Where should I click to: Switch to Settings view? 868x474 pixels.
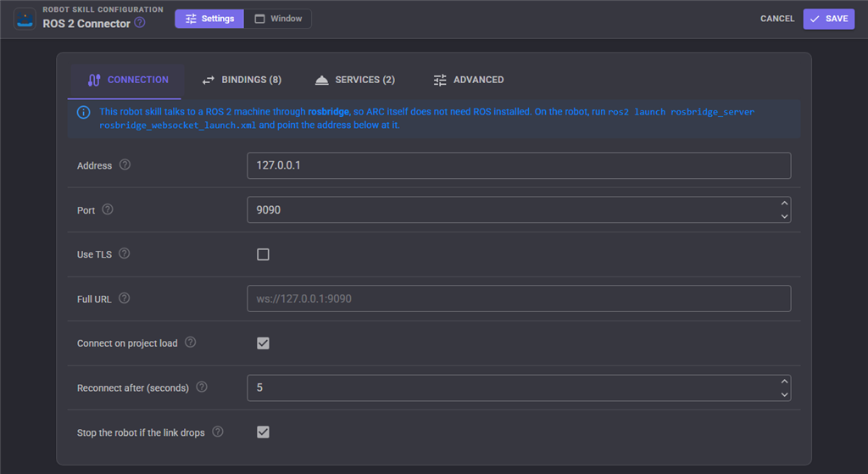[209, 19]
